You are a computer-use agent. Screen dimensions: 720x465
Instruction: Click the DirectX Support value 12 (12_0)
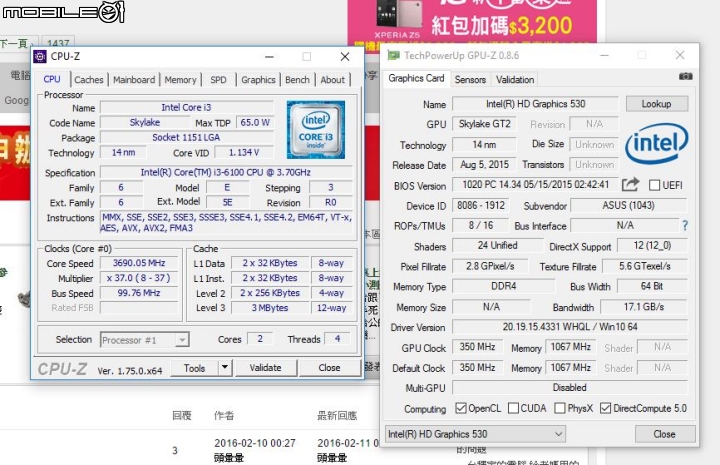click(652, 246)
